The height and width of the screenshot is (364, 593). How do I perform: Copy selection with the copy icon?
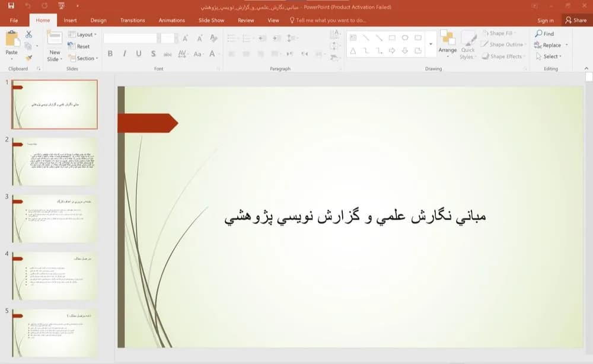(28, 46)
